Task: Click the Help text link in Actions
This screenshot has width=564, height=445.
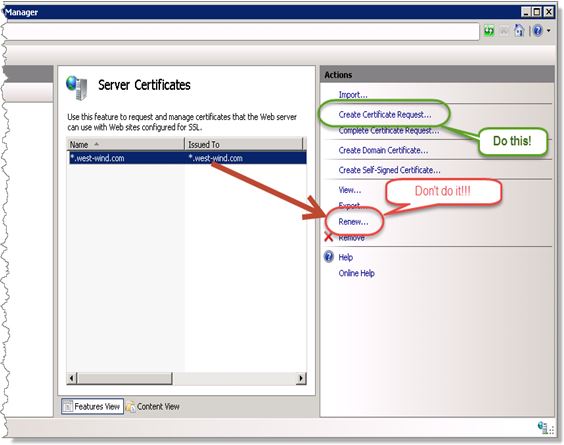Action: [x=345, y=257]
